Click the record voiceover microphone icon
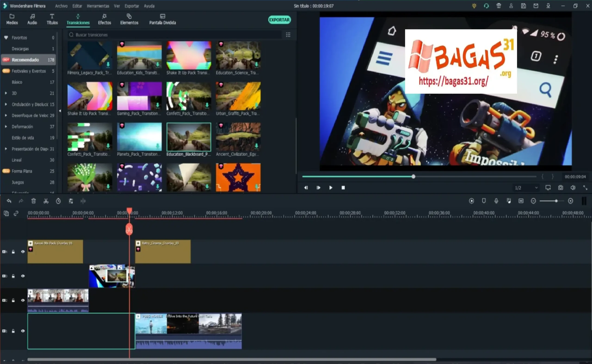The height and width of the screenshot is (364, 592). coord(496,201)
